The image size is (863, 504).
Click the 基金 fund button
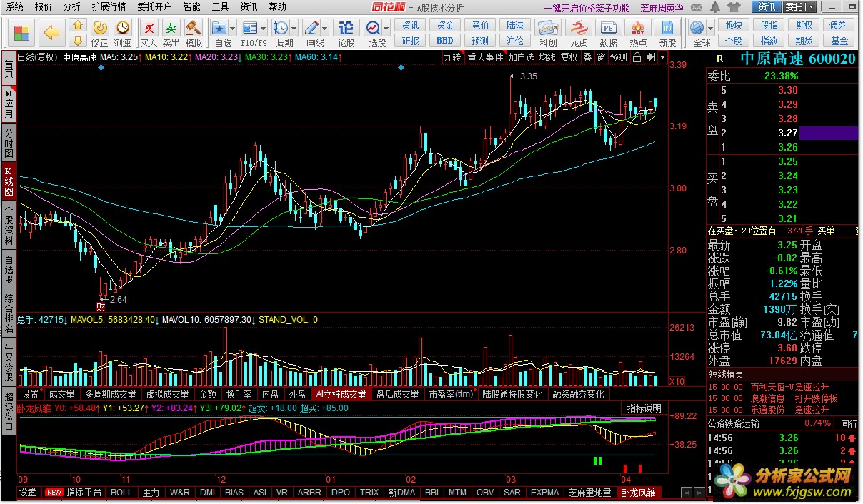point(838,41)
